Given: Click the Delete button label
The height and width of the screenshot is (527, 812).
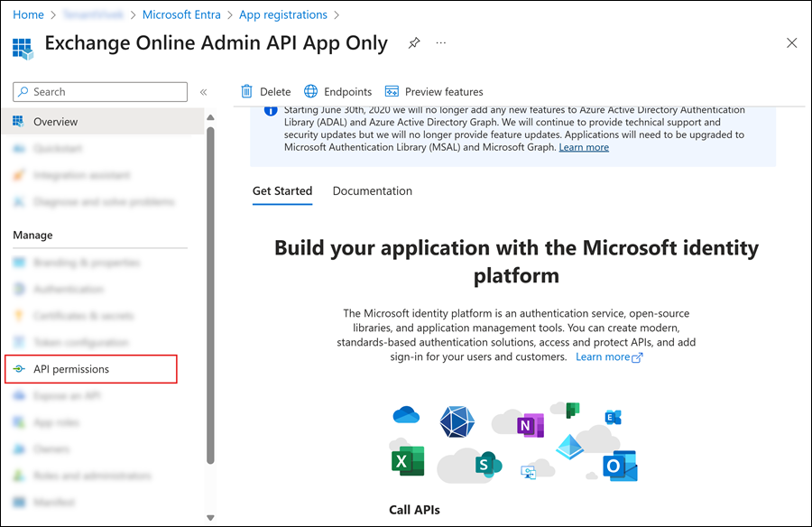Looking at the screenshot, I should (275, 92).
